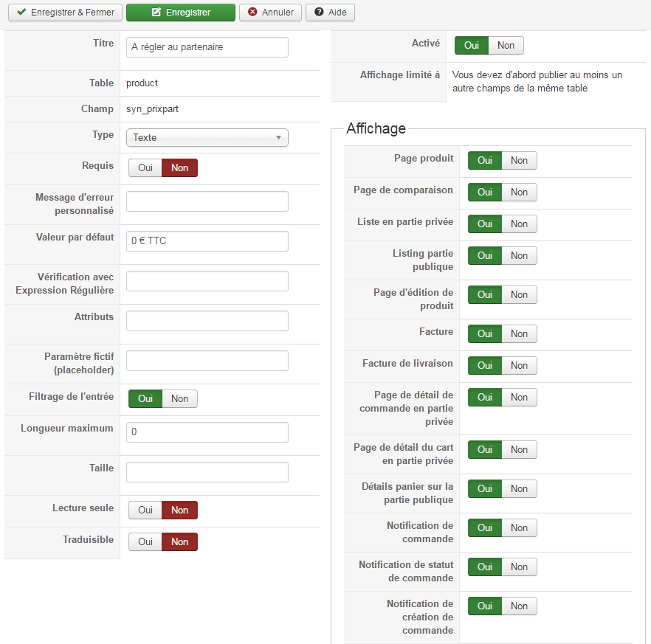Click the Titre input field
This screenshot has width=651, height=644.
tap(207, 46)
